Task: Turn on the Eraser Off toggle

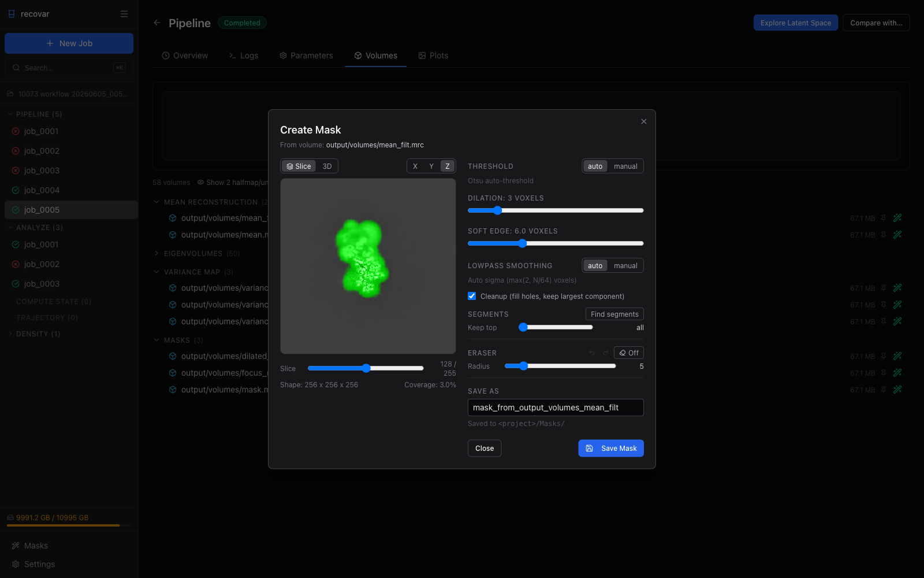Action: 629,353
